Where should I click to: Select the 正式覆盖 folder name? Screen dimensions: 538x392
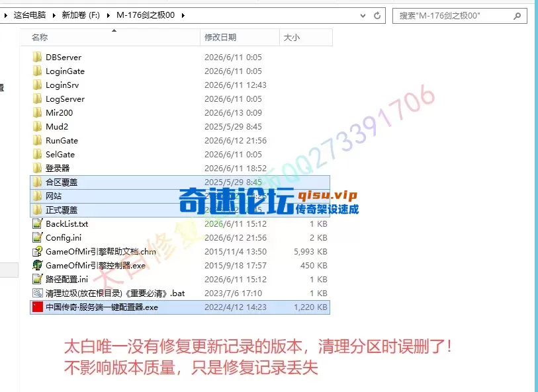point(62,210)
